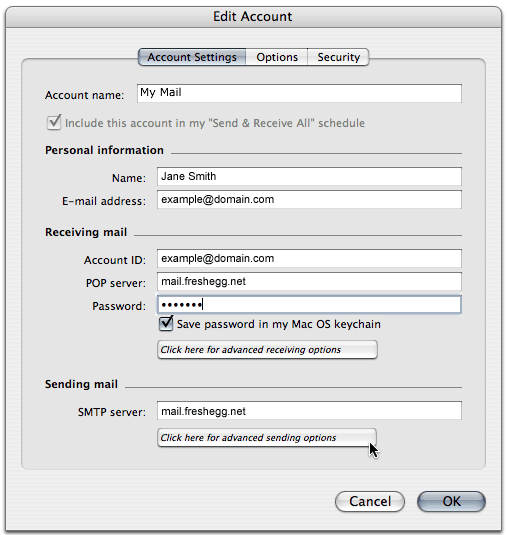Image resolution: width=507 pixels, height=535 pixels.
Task: Toggle the Send & Receive All schedule checkbox
Action: (54, 122)
